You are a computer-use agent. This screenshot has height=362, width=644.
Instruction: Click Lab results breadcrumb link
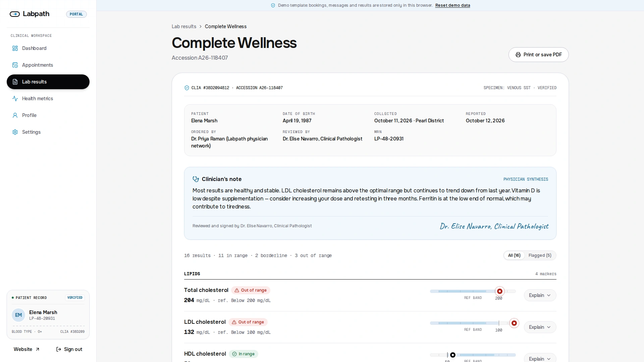point(184,26)
